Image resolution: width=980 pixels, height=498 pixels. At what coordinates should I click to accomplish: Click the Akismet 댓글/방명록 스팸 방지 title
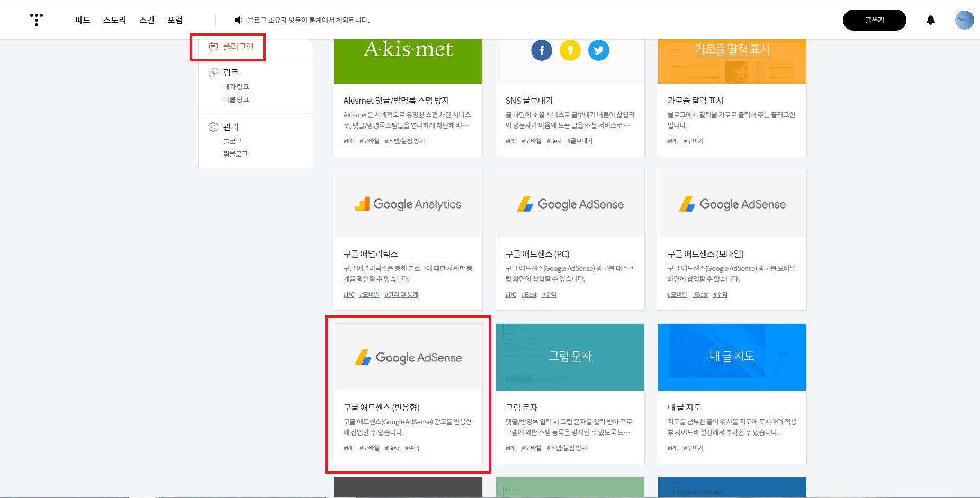click(x=396, y=101)
